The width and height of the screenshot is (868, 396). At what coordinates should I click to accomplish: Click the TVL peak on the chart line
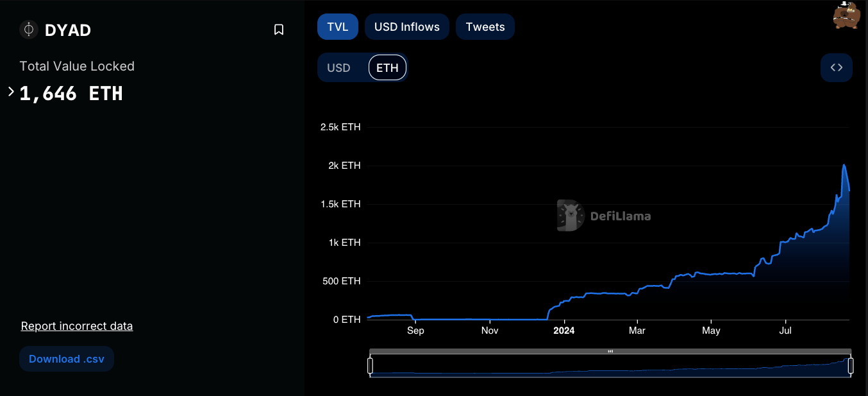tap(844, 166)
